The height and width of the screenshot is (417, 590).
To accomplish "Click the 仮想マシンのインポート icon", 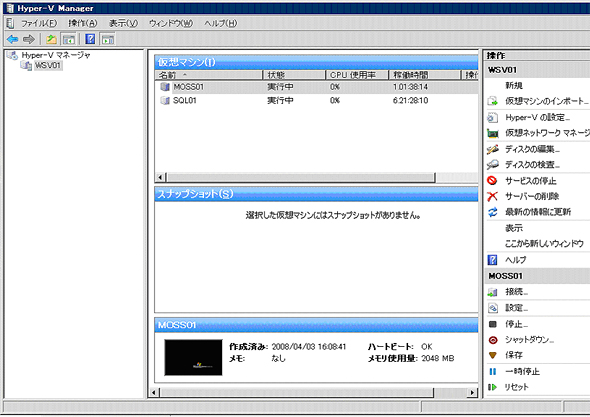I will tap(492, 101).
